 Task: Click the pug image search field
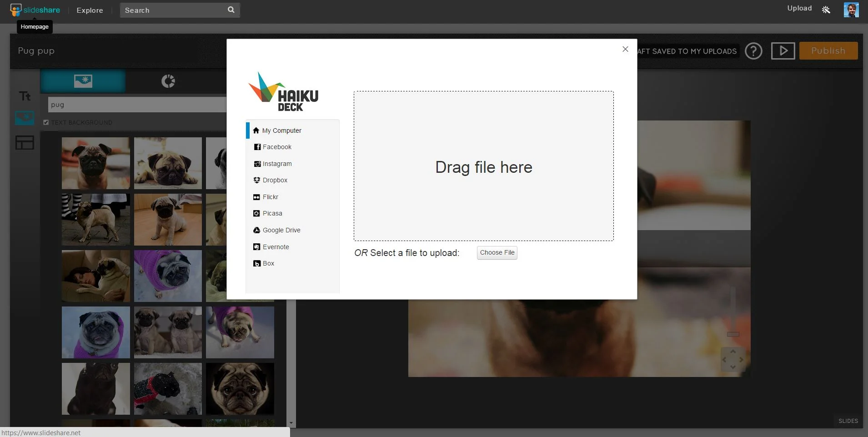(x=137, y=105)
